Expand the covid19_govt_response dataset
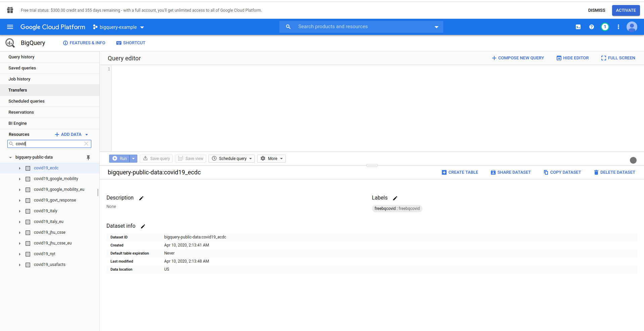The image size is (644, 331). click(19, 201)
